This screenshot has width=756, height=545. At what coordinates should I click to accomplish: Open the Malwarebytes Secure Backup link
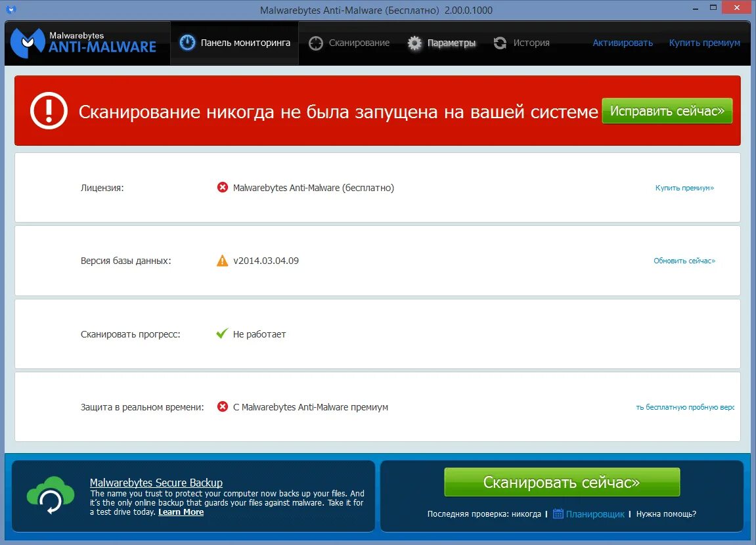(156, 483)
